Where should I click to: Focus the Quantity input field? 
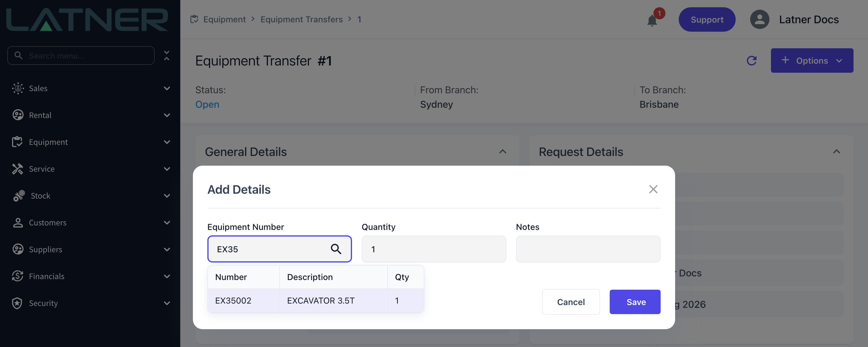(434, 249)
